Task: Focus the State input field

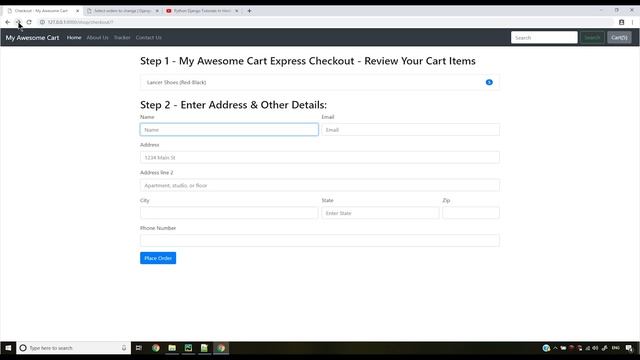Action: click(x=380, y=213)
